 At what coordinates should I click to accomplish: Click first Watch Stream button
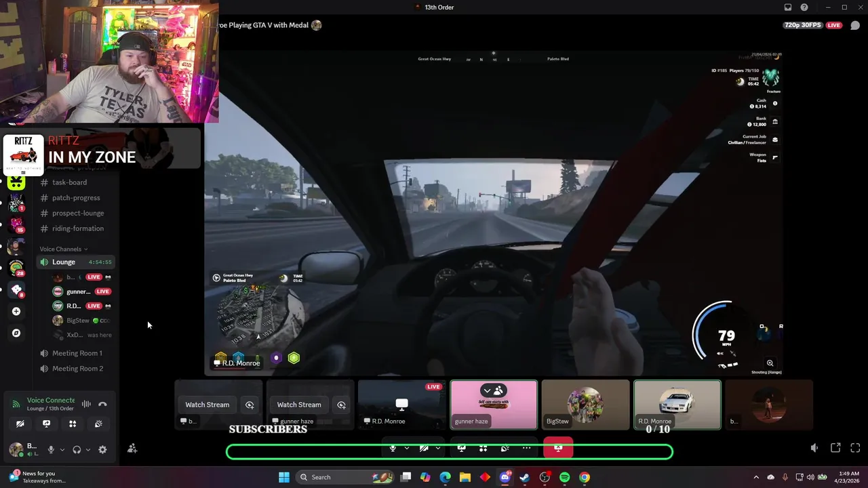pyautogui.click(x=208, y=405)
